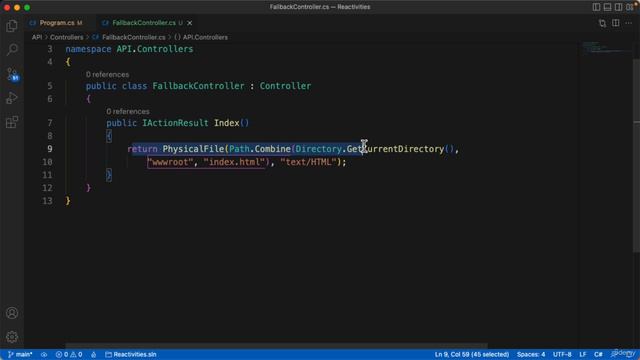This screenshot has width=640, height=360.
Task: Click the IActionResult type in code
Action: [x=175, y=123]
